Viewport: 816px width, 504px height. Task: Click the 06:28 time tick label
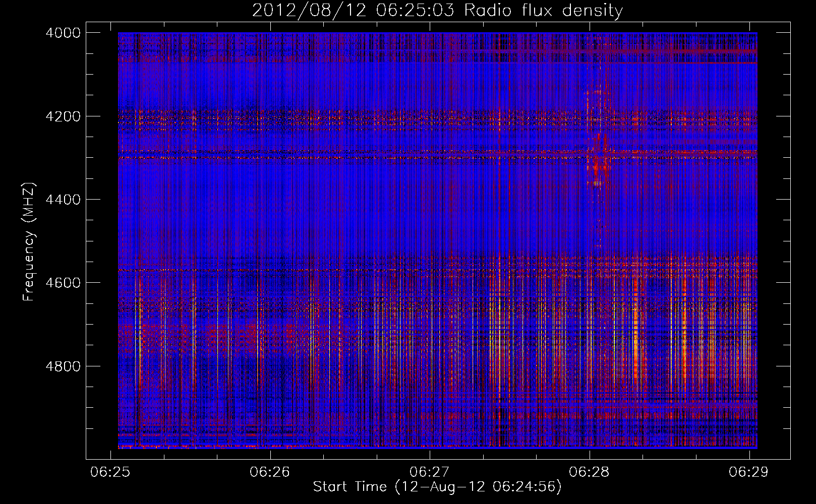tap(589, 472)
